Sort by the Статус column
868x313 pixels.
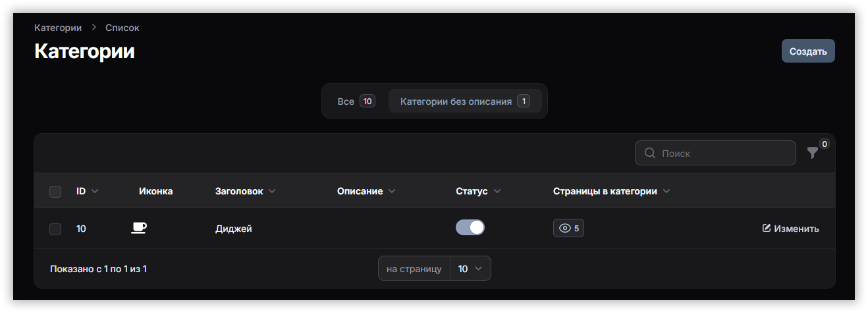coord(478,191)
